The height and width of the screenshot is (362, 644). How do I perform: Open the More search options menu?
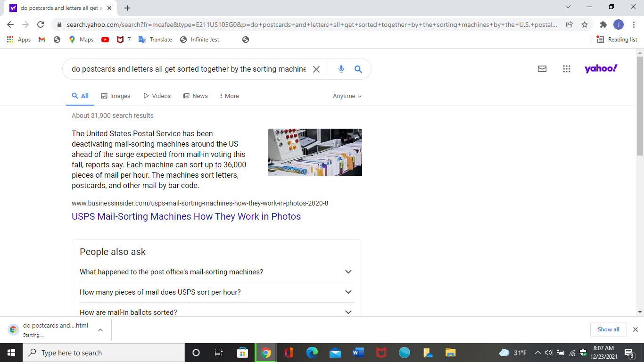(x=230, y=96)
